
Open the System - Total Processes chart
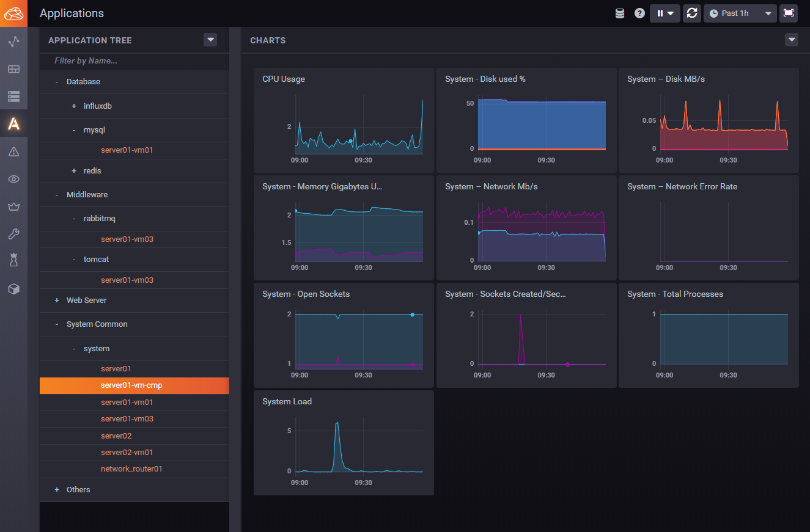tap(709, 335)
